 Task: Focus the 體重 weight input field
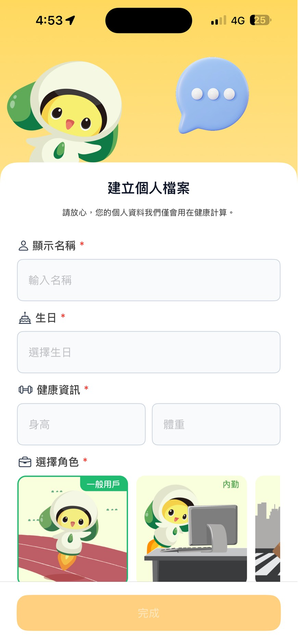tap(216, 424)
